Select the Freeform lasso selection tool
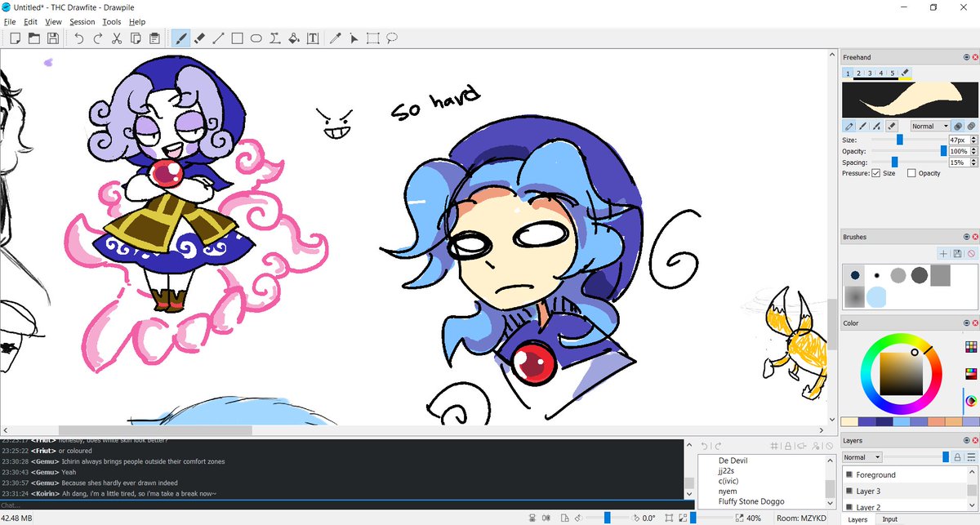This screenshot has height=525, width=980. 392,38
